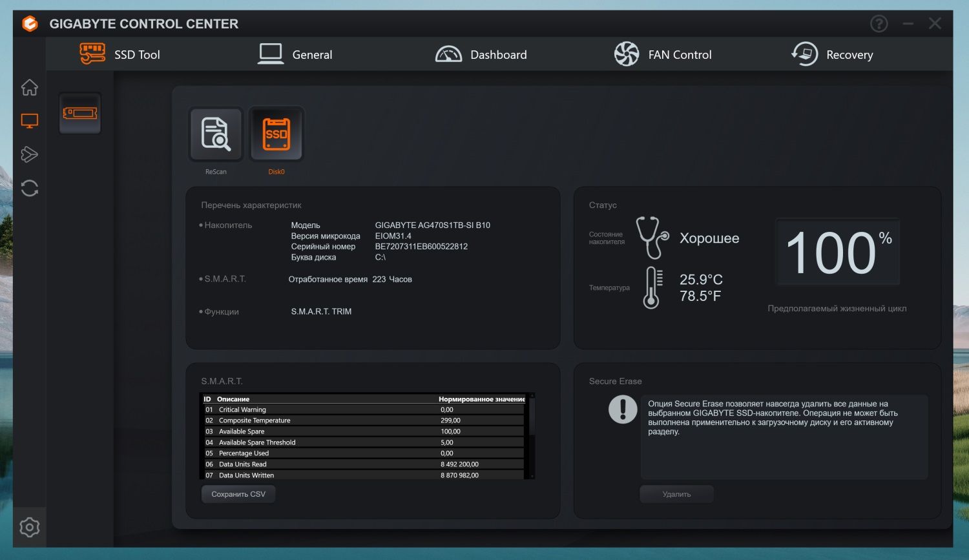Image resolution: width=969 pixels, height=560 pixels.
Task: Minimize the Gigabyte Control Center window
Action: pos(908,24)
